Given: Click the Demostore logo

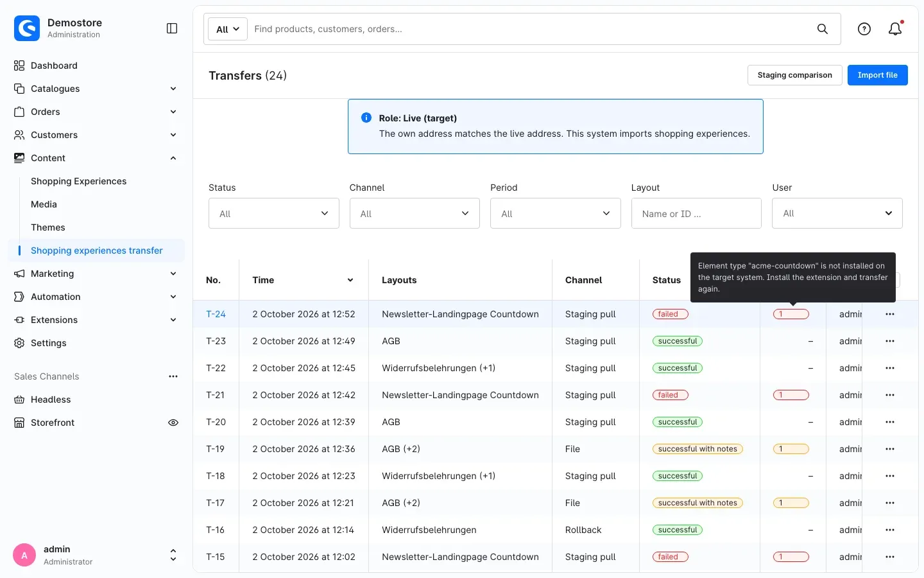Looking at the screenshot, I should click(27, 28).
